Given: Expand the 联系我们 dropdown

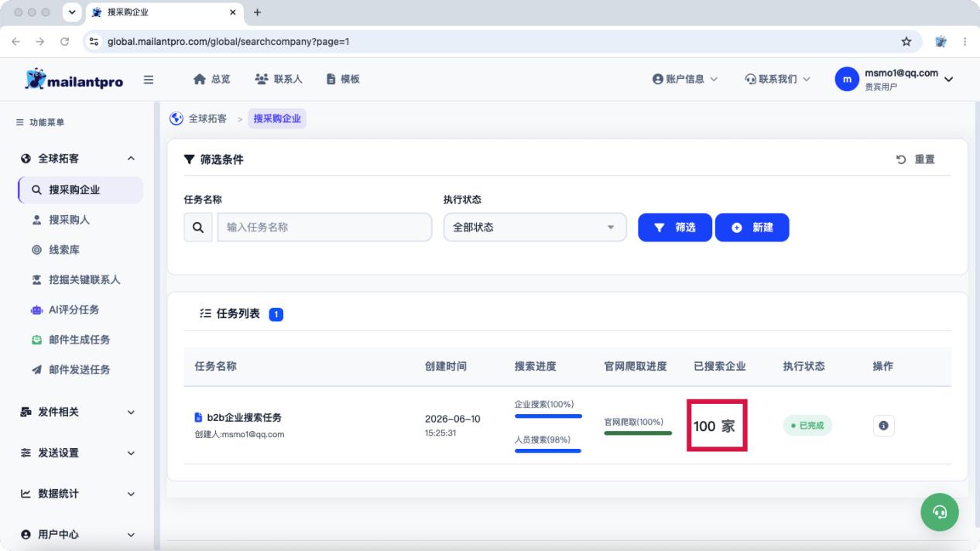Looking at the screenshot, I should (x=777, y=79).
